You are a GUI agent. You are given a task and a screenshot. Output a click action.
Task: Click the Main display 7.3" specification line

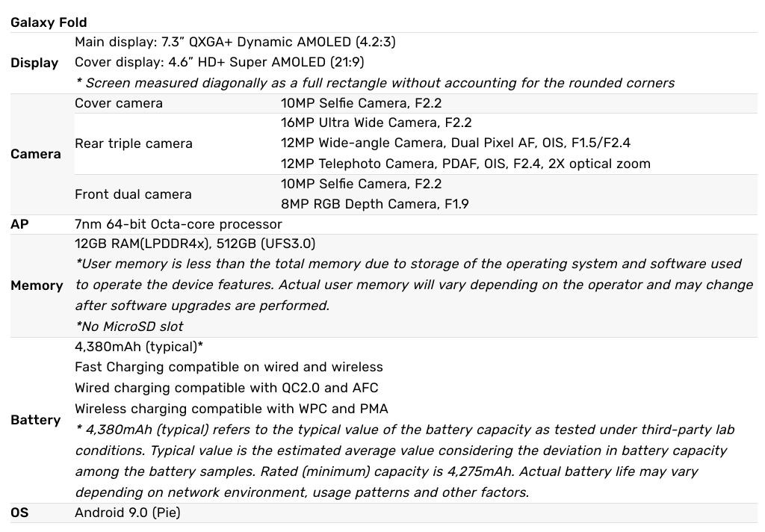(235, 42)
